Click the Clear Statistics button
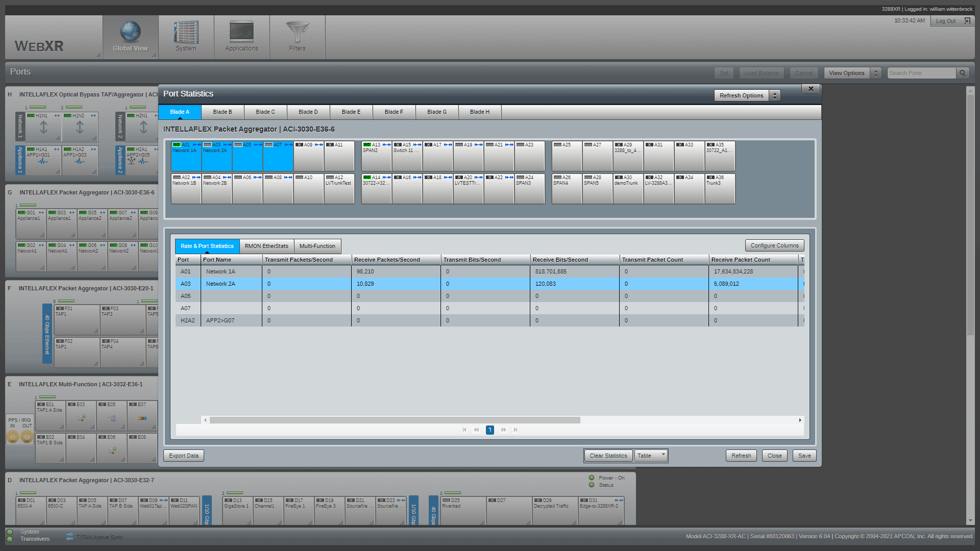Screen dimensions: 980x551 pos(608,456)
